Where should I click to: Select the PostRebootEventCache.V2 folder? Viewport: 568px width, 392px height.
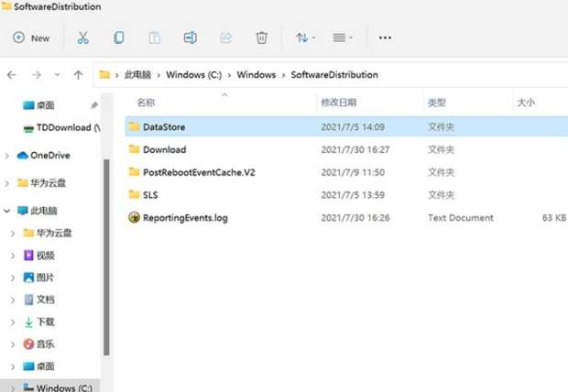(346, 172)
